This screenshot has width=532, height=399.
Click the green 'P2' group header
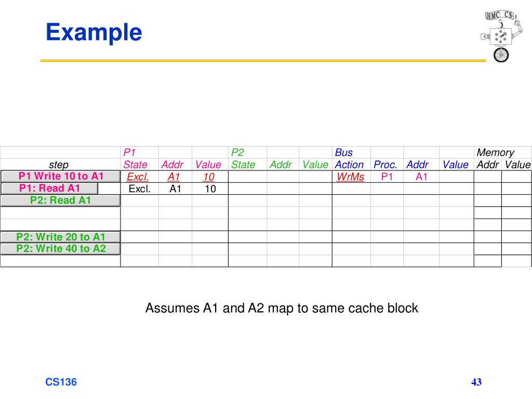pyautogui.click(x=237, y=152)
